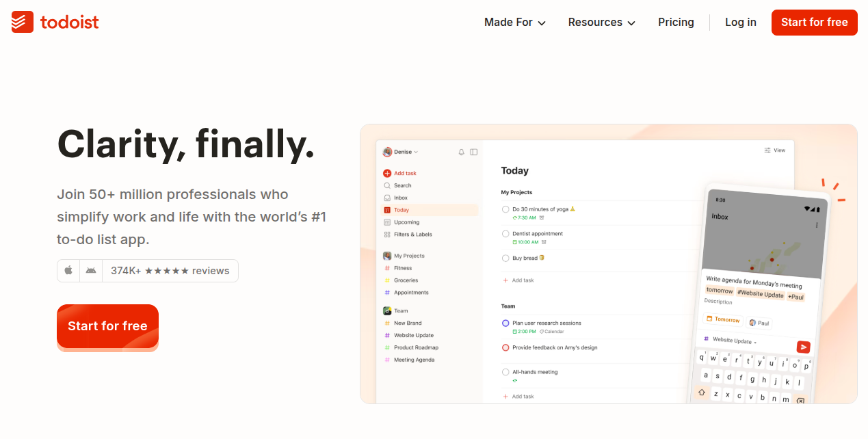The width and height of the screenshot is (868, 439).
Task: Click the Clarity, finally. headline
Action: pos(186,144)
